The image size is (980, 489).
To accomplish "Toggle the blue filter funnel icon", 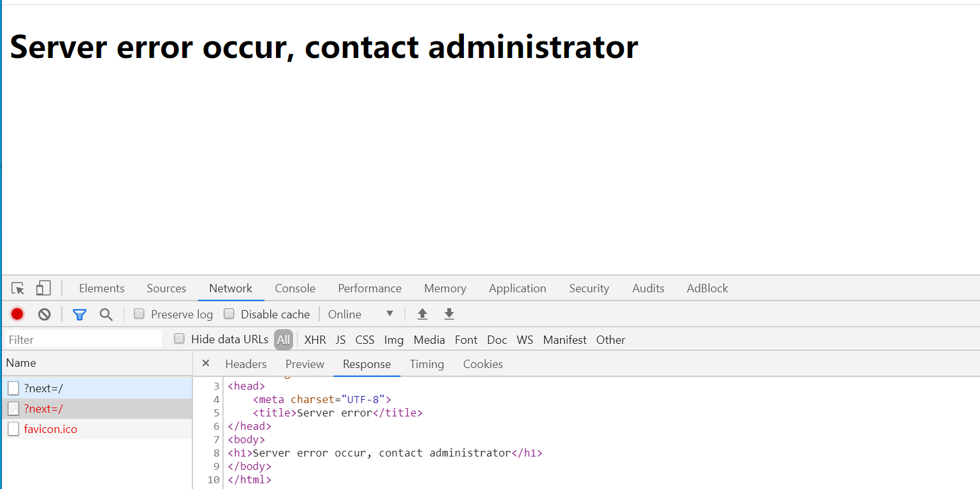I will [79, 314].
